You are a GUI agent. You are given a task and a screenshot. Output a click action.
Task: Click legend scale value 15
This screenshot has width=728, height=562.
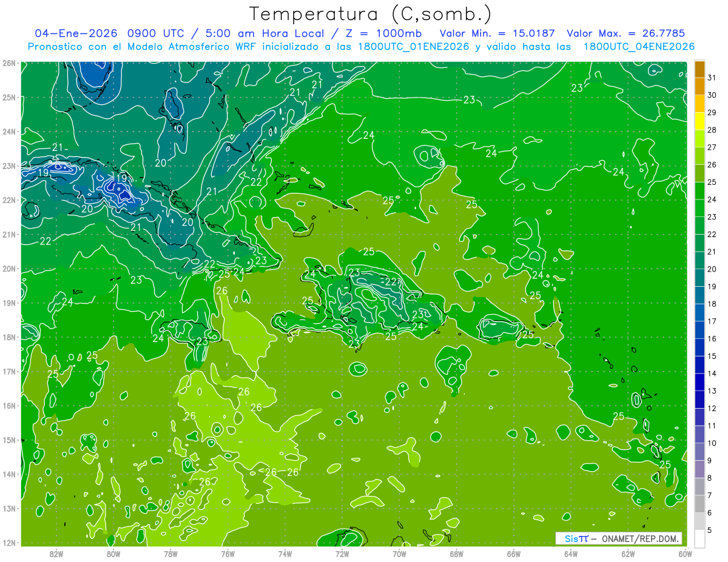pyautogui.click(x=712, y=356)
